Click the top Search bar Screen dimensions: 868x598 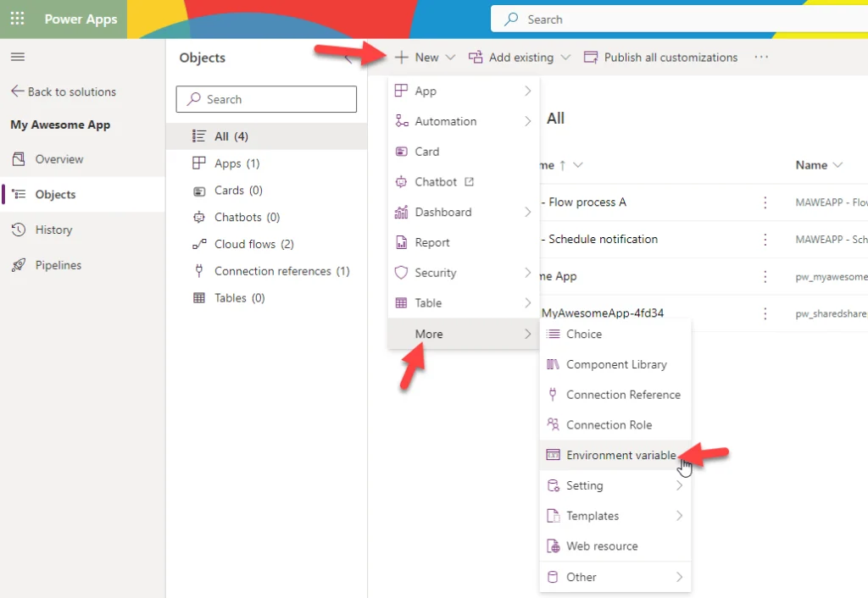[x=679, y=19]
